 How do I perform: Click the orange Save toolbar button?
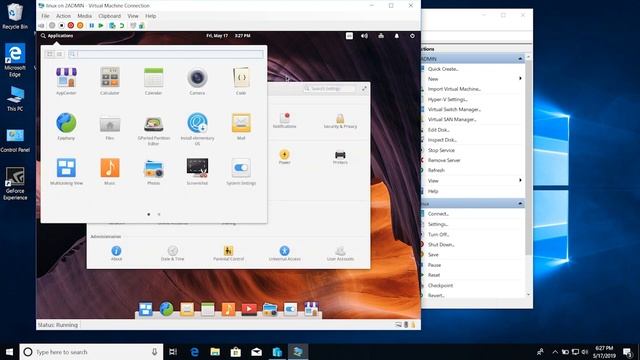tap(80, 25)
